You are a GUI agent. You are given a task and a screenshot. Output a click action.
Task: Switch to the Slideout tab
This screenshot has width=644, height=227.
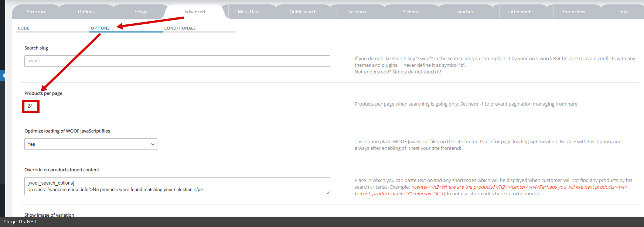(411, 12)
